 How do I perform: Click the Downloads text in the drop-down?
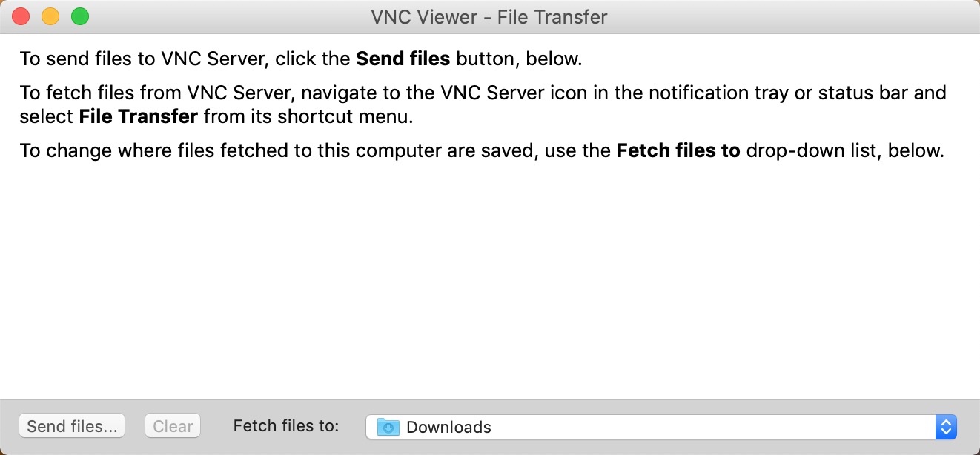click(448, 427)
